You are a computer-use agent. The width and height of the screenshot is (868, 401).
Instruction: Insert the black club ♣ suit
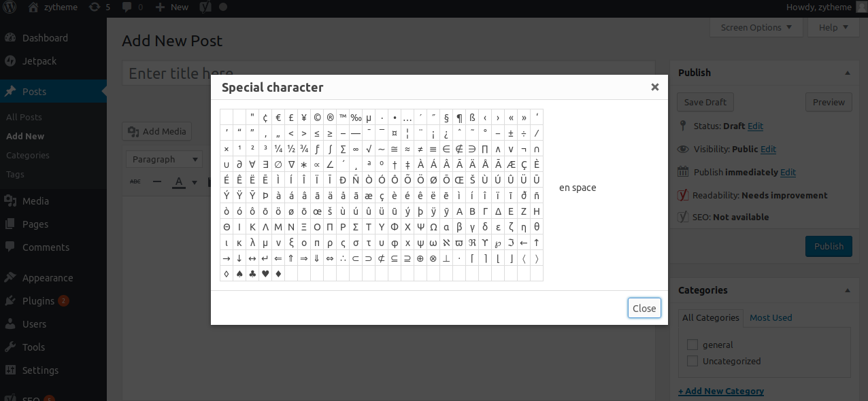point(252,274)
